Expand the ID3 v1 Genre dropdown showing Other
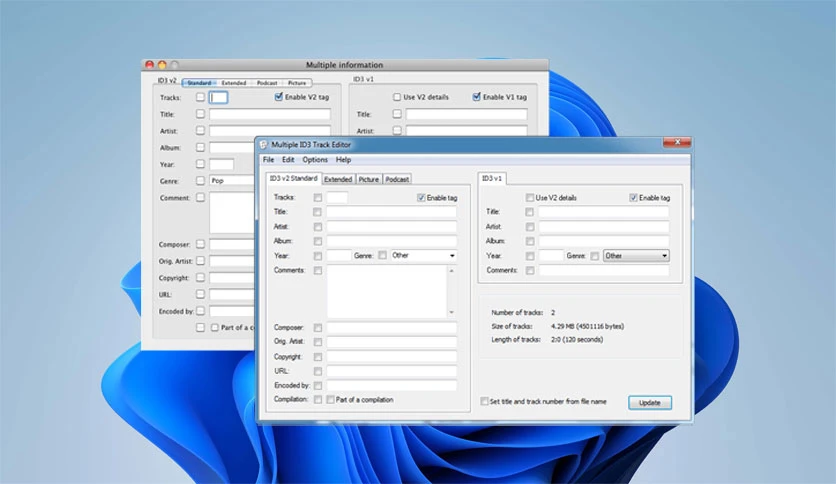Viewport: 836px width, 484px height. 636,256
